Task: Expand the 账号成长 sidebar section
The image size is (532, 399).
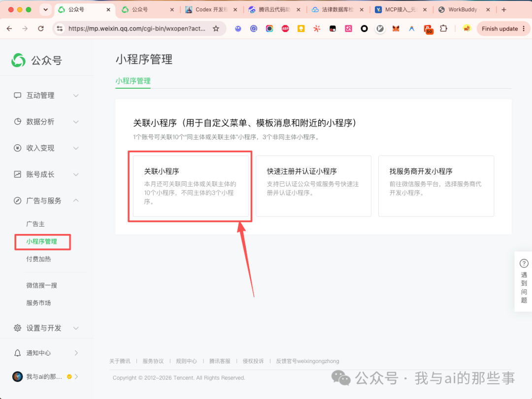Action: coord(76,175)
